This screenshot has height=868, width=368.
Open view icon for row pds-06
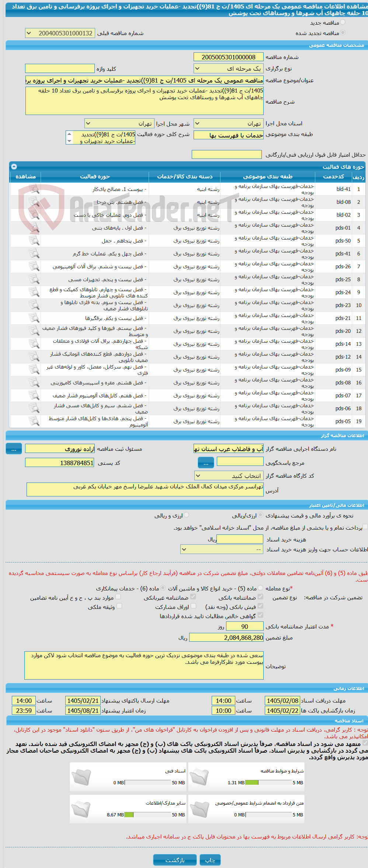(34, 408)
